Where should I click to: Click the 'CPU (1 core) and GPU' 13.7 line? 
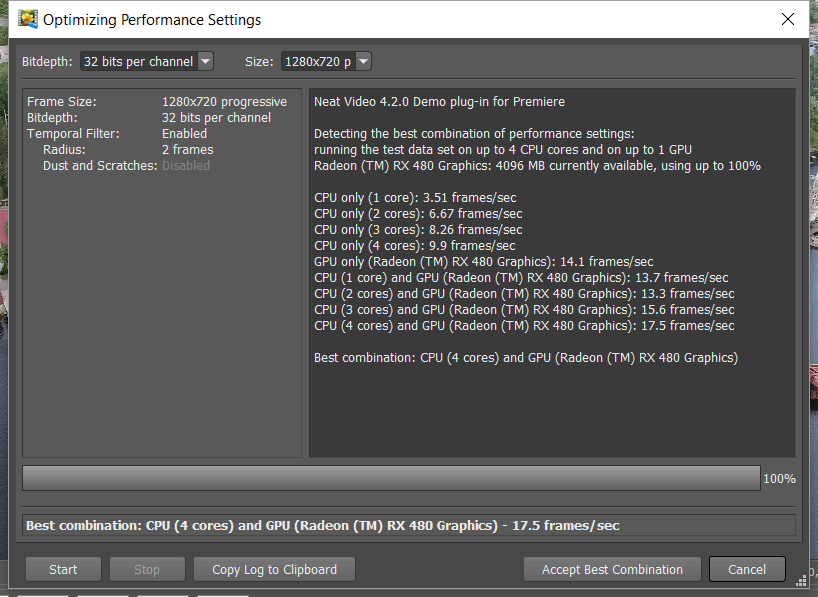pos(521,278)
